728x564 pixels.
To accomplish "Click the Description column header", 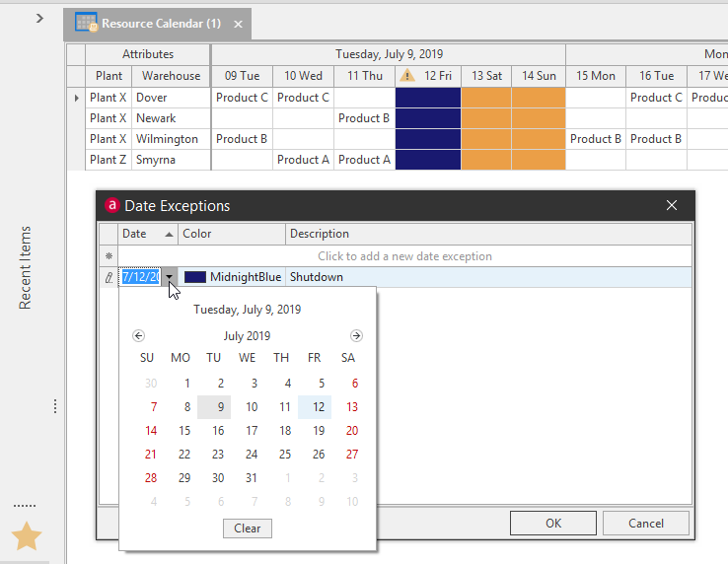I will tap(488, 234).
